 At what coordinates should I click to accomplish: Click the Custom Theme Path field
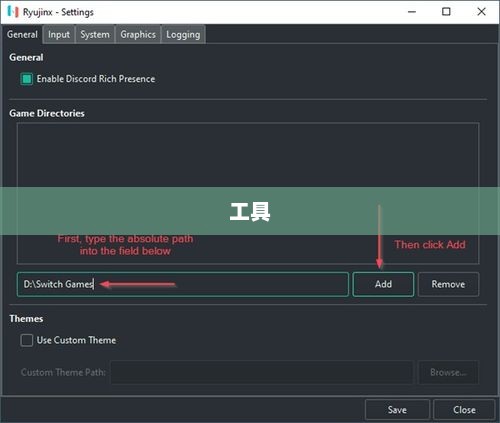[x=262, y=372]
